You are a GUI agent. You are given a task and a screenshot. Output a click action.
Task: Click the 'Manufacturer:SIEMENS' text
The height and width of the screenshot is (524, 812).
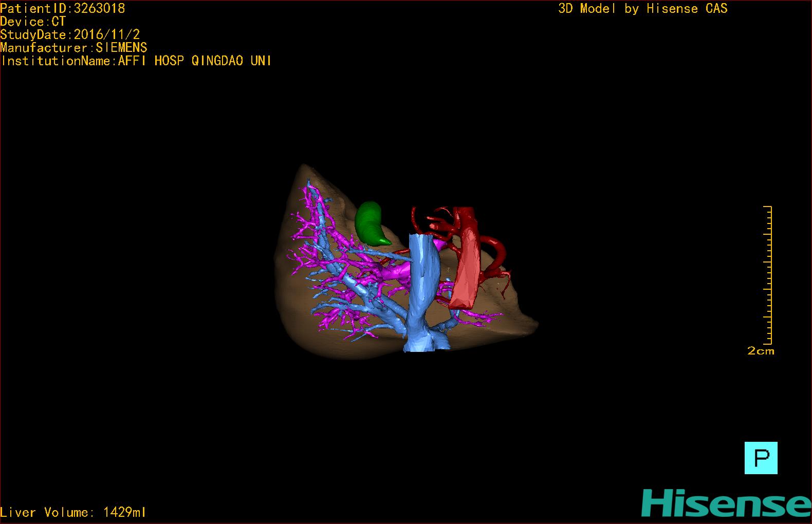[73, 48]
